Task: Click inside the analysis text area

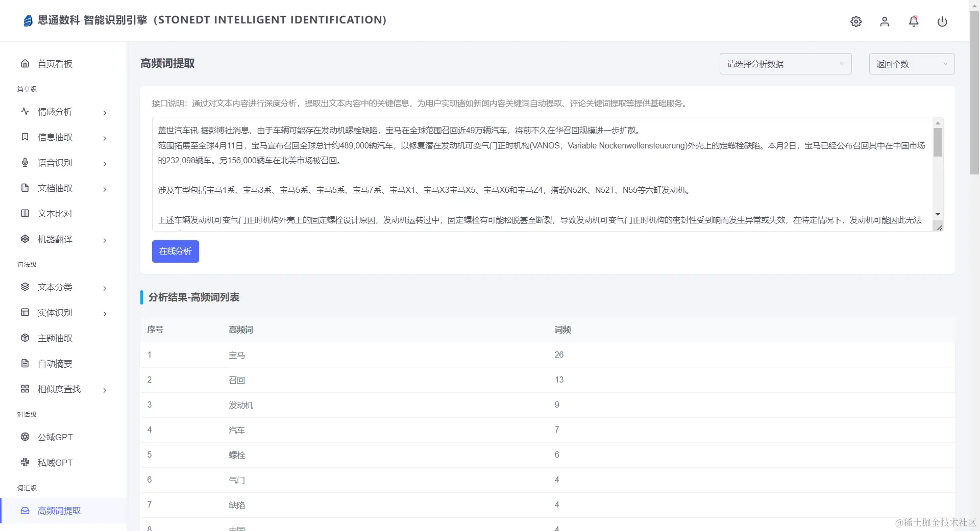Action: tap(542, 174)
